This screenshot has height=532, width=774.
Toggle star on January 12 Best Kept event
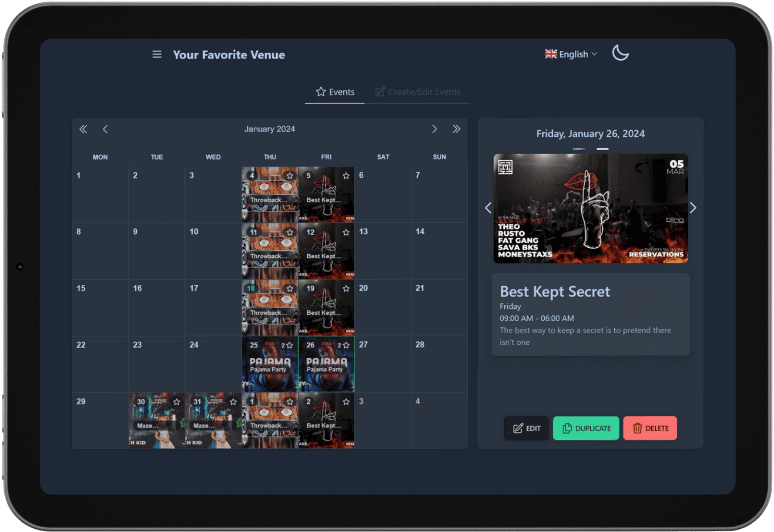coord(346,232)
